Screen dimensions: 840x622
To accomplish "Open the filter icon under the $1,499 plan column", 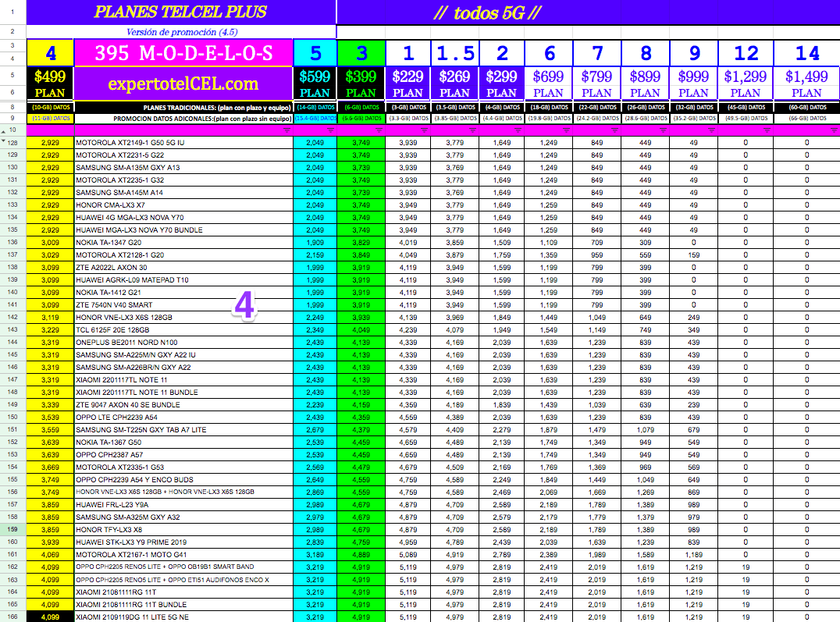I will [834, 130].
